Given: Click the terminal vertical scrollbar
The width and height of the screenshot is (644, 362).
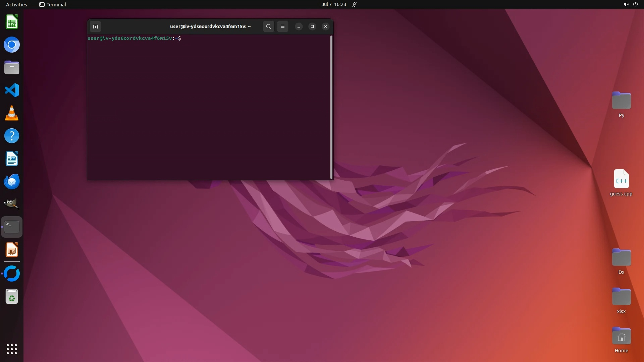Looking at the screenshot, I should point(331,107).
